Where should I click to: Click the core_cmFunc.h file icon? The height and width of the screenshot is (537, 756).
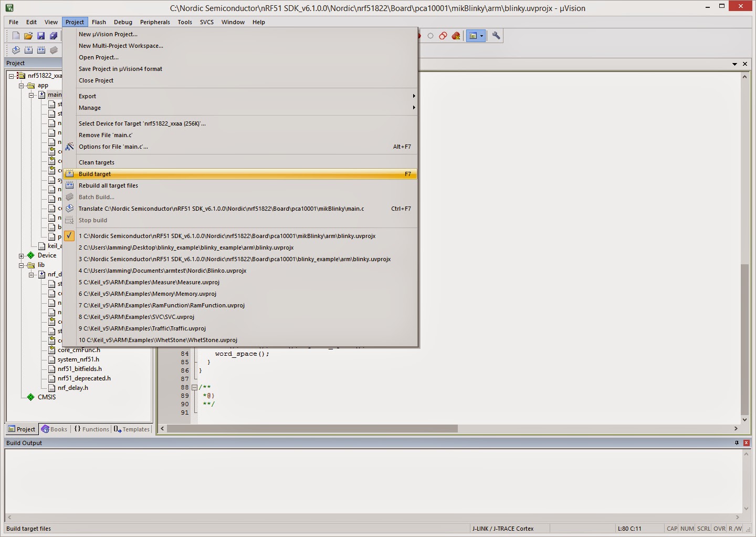(x=52, y=350)
